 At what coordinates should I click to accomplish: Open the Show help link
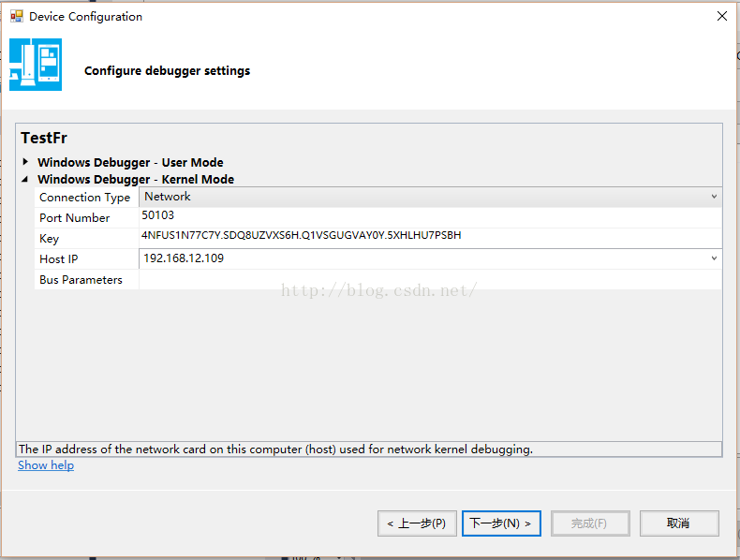point(46,465)
